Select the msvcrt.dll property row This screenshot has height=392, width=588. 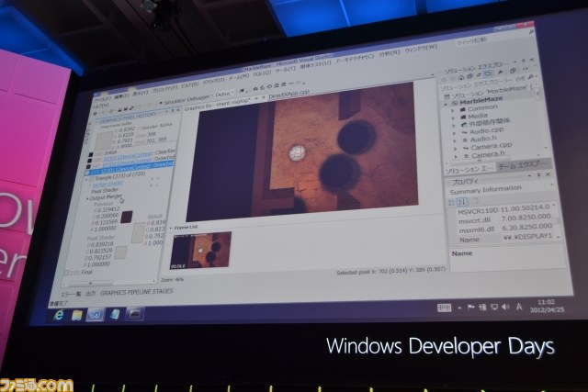(x=503, y=218)
